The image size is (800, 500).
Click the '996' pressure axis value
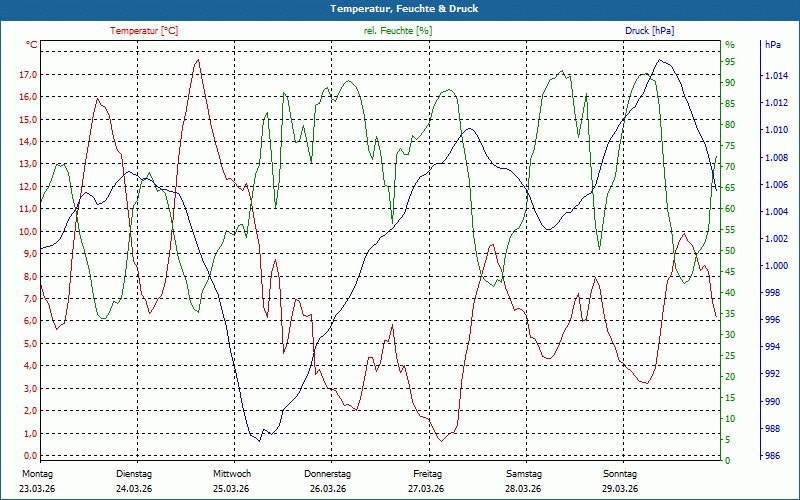coord(773,320)
